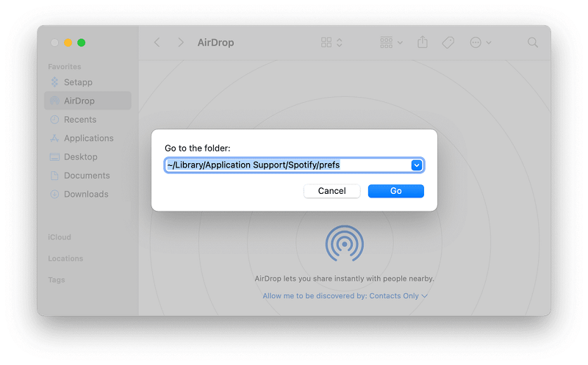The height and width of the screenshot is (365, 588).
Task: Click the Applications sidebar icon
Action: 54,138
